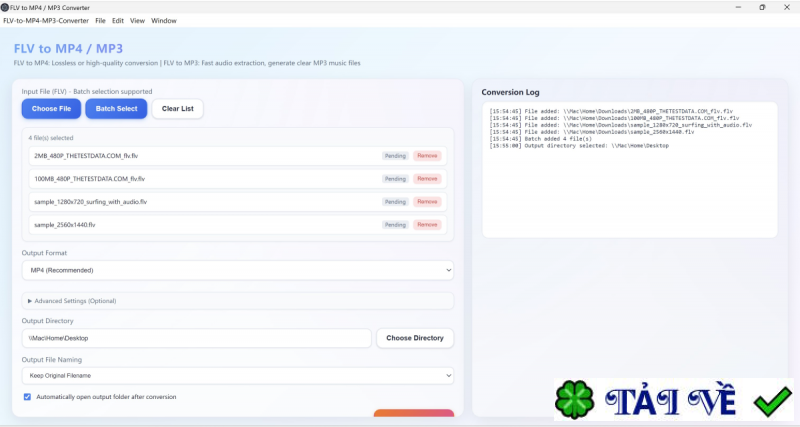Click the FLV to MP4 / MP3 heading
The width and height of the screenshot is (800, 427).
coord(68,48)
